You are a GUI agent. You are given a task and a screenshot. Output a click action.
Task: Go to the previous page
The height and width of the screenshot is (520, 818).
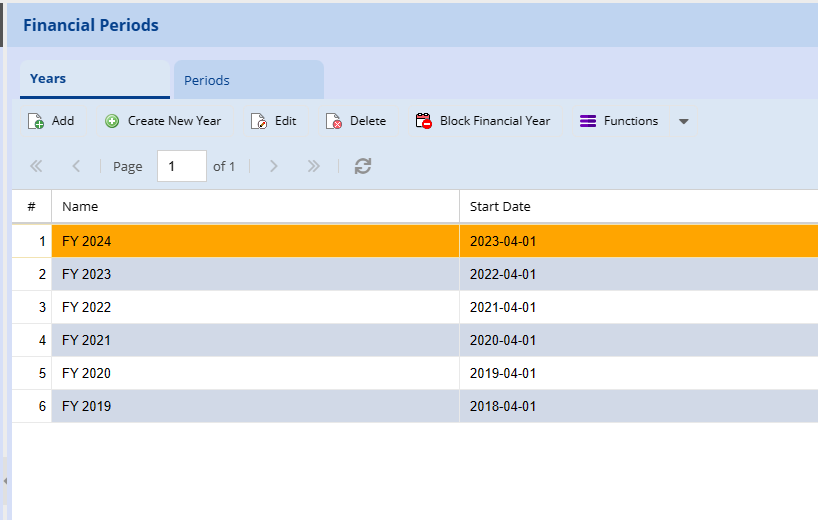point(76,166)
